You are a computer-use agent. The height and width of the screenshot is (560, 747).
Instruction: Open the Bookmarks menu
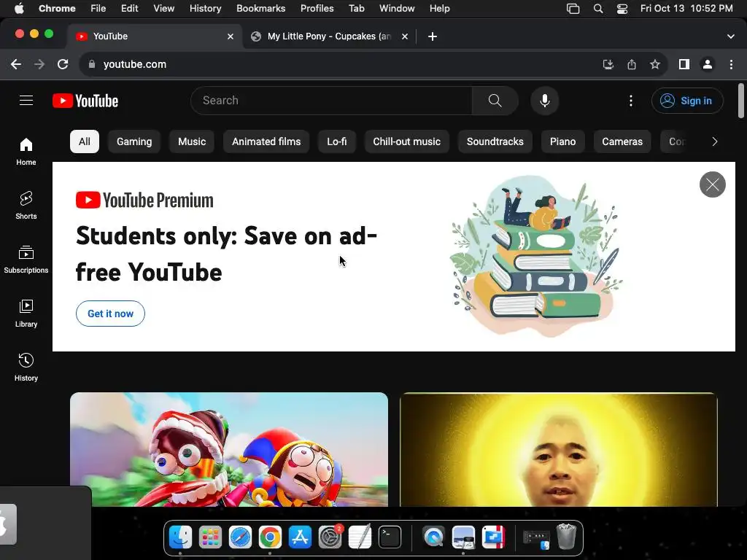pyautogui.click(x=260, y=9)
